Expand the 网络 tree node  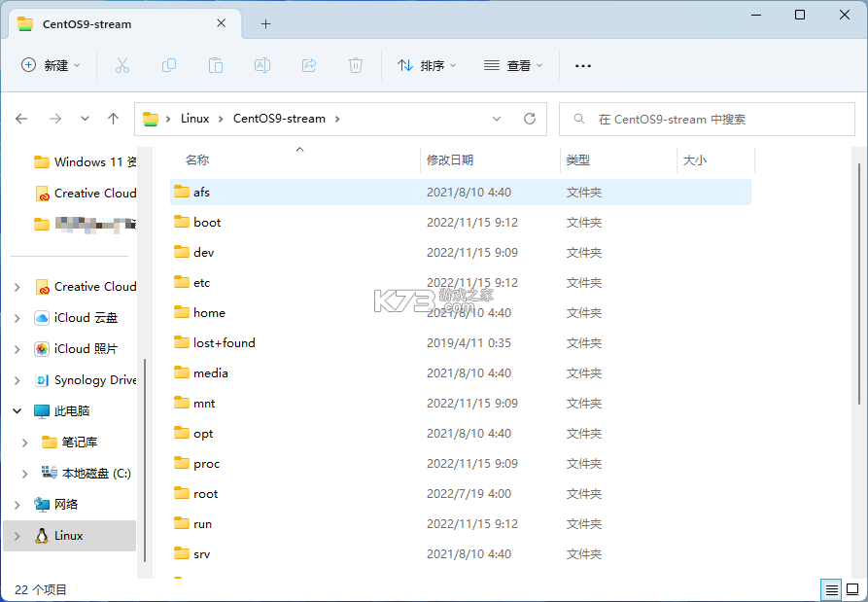[17, 505]
